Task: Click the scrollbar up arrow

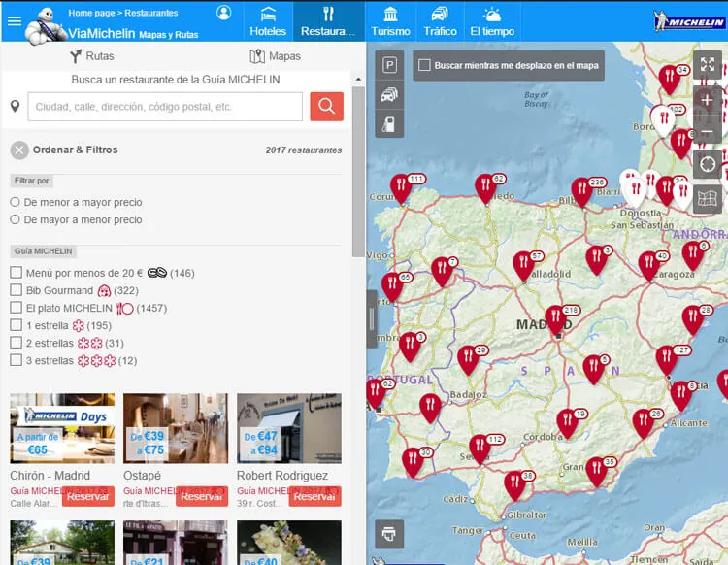Action: (358, 80)
